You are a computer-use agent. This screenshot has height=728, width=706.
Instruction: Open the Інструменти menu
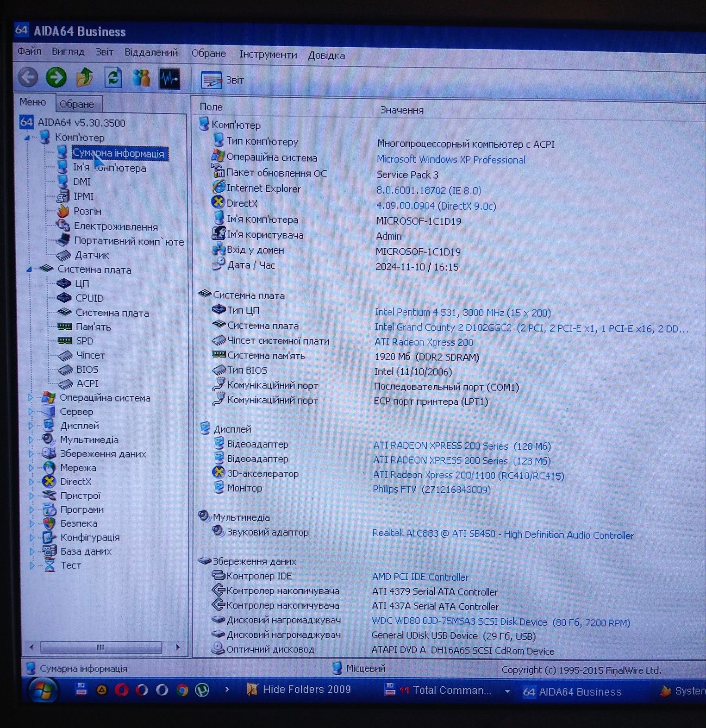[x=268, y=55]
